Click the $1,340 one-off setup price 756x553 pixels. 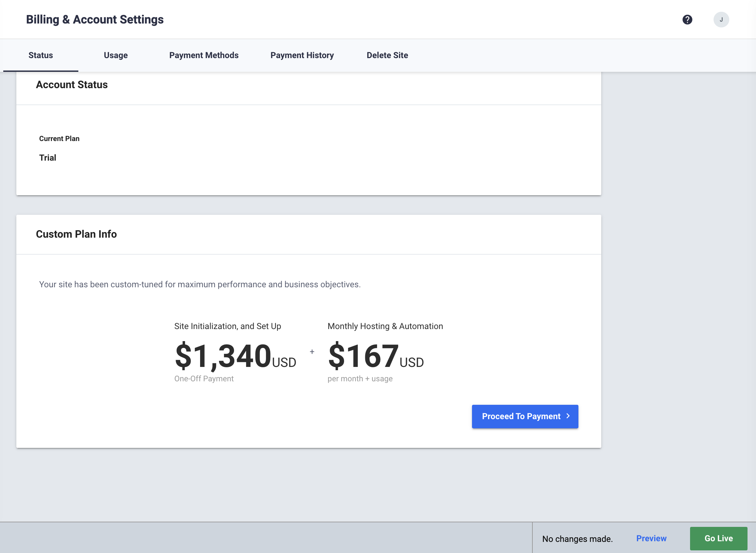point(223,356)
